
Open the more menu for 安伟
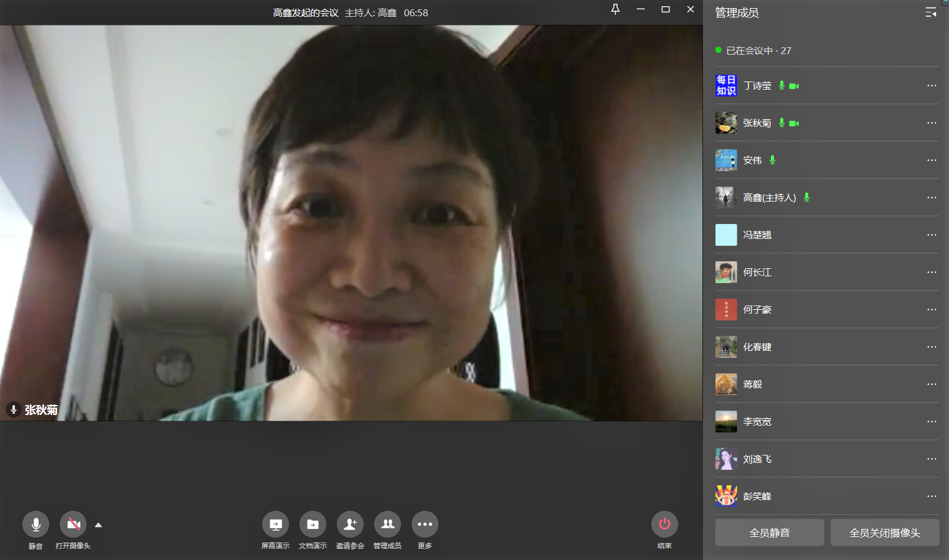(932, 160)
